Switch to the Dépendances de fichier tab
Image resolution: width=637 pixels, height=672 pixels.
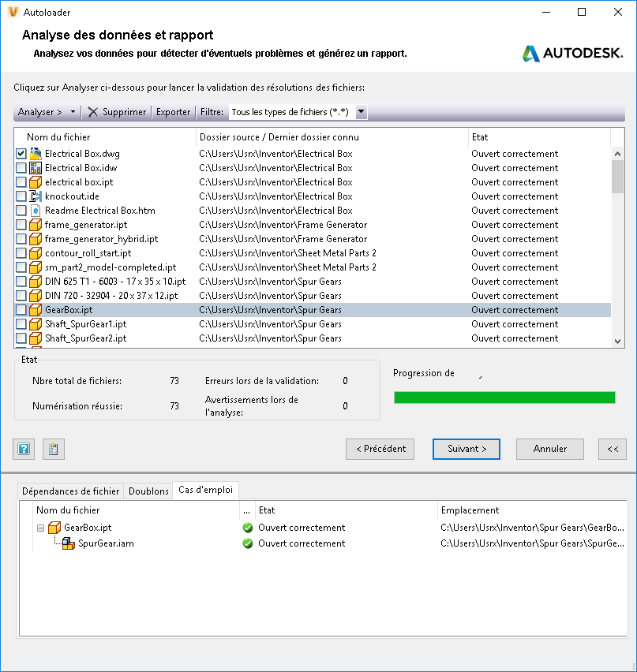(71, 491)
